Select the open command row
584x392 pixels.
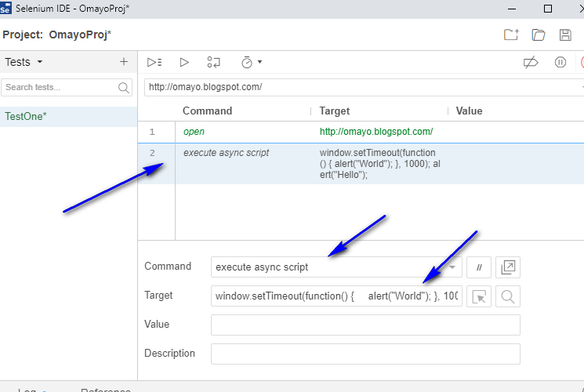pyautogui.click(x=361, y=132)
